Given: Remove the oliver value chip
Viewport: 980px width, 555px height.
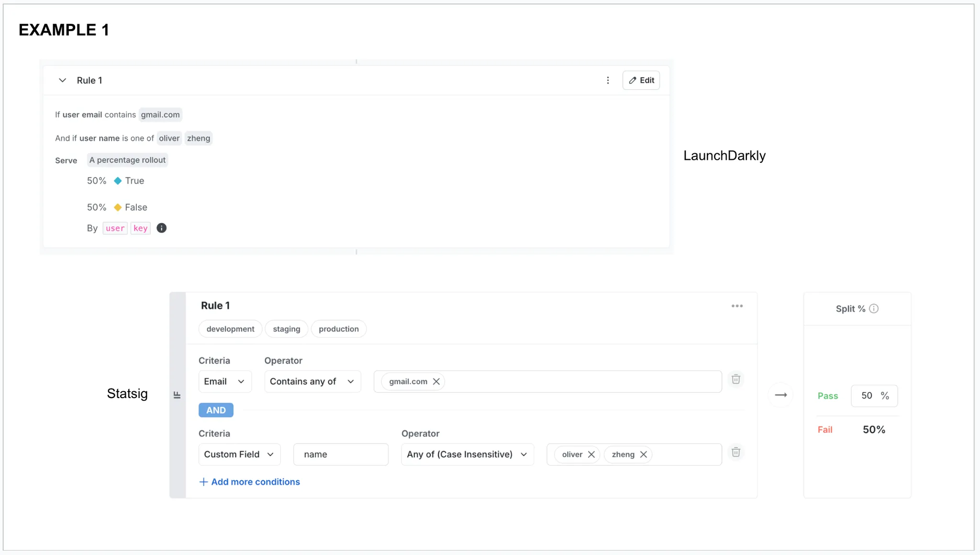Looking at the screenshot, I should (x=592, y=454).
